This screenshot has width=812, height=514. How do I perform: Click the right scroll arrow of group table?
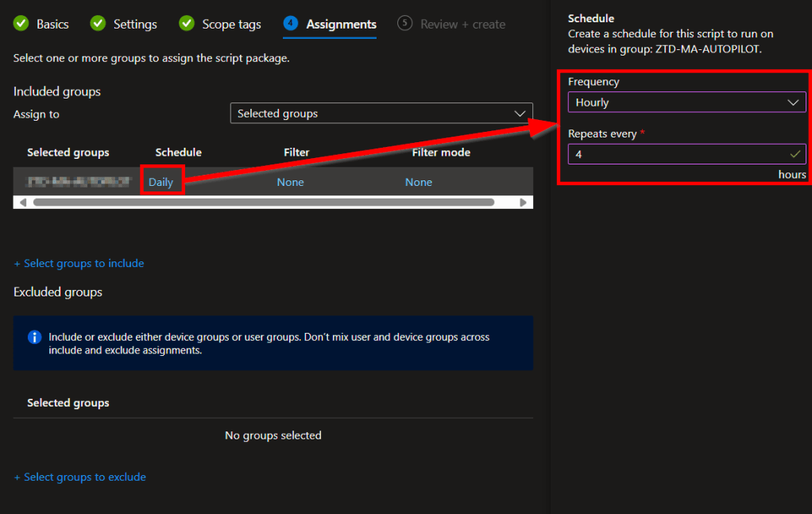point(523,203)
